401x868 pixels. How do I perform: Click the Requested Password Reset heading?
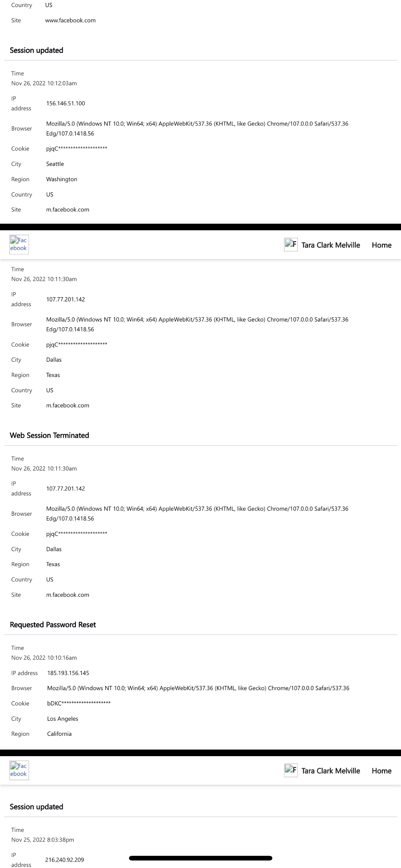point(53,624)
